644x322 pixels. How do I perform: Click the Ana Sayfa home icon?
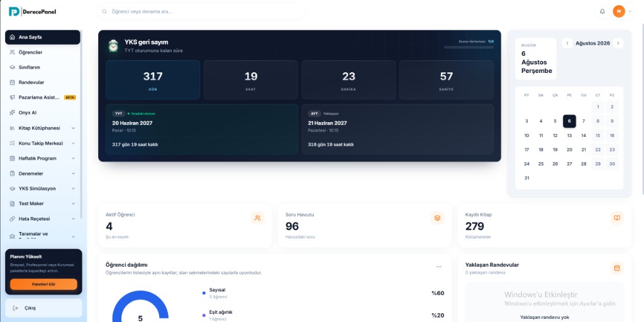tap(13, 37)
